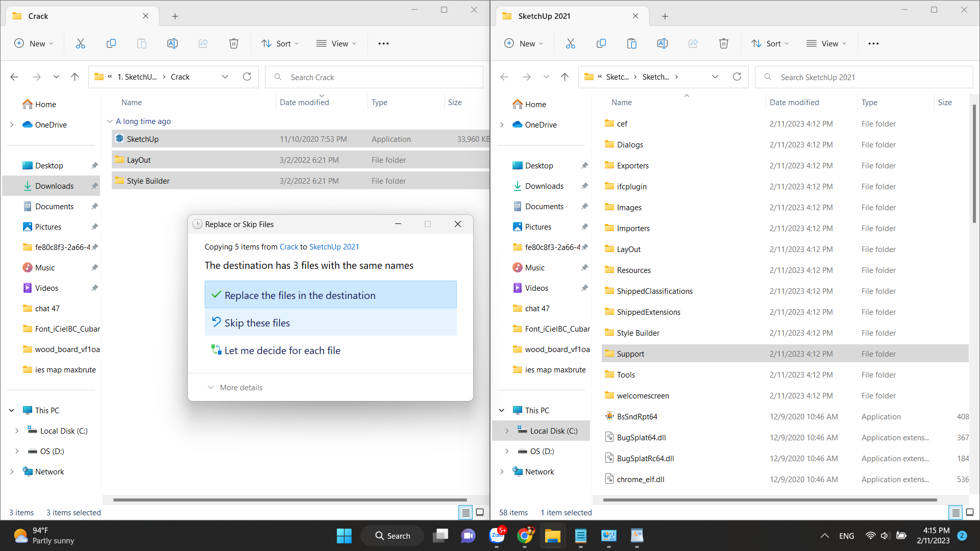Click the Copy icon in Crack window toolbar
Viewport: 980px width, 551px height.
pyautogui.click(x=111, y=43)
